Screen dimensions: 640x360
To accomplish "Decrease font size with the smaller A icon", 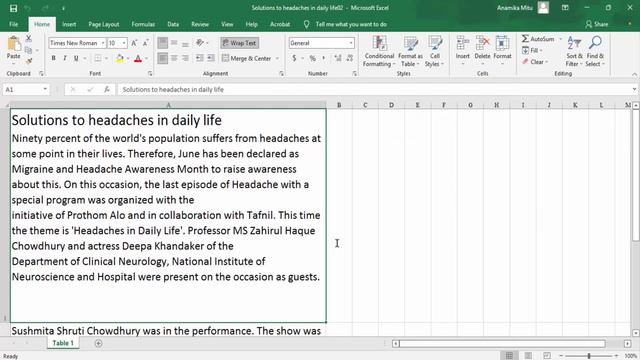I will click(145, 43).
